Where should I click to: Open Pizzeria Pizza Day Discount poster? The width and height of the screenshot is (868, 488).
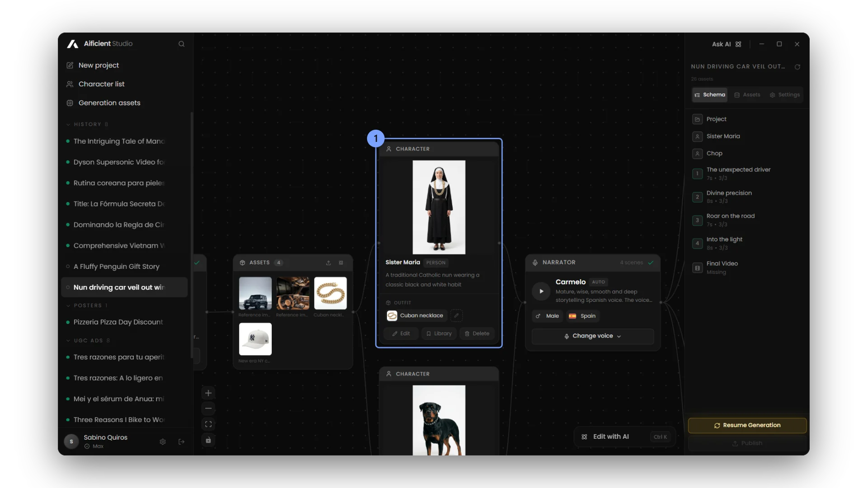coord(124,322)
